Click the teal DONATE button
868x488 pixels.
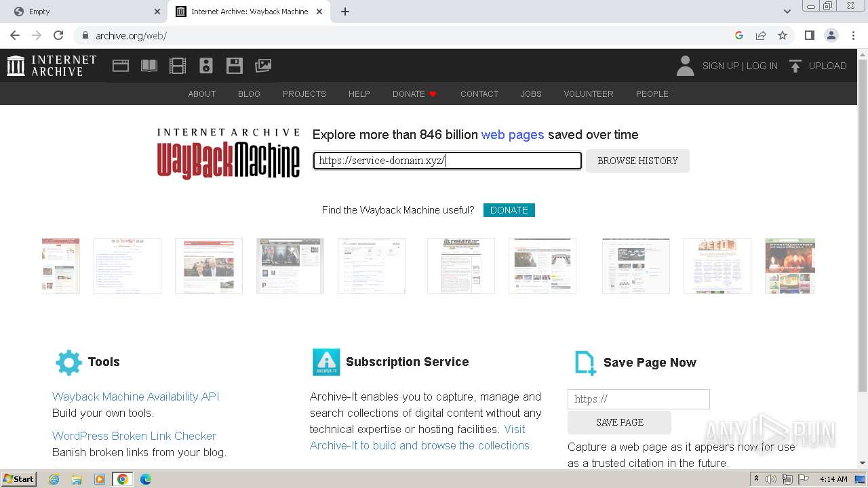509,210
